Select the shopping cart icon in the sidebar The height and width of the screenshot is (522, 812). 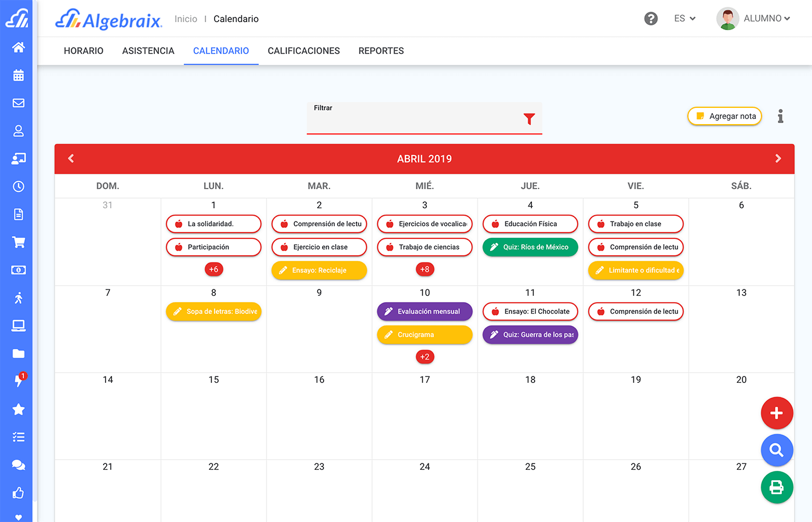(18, 242)
